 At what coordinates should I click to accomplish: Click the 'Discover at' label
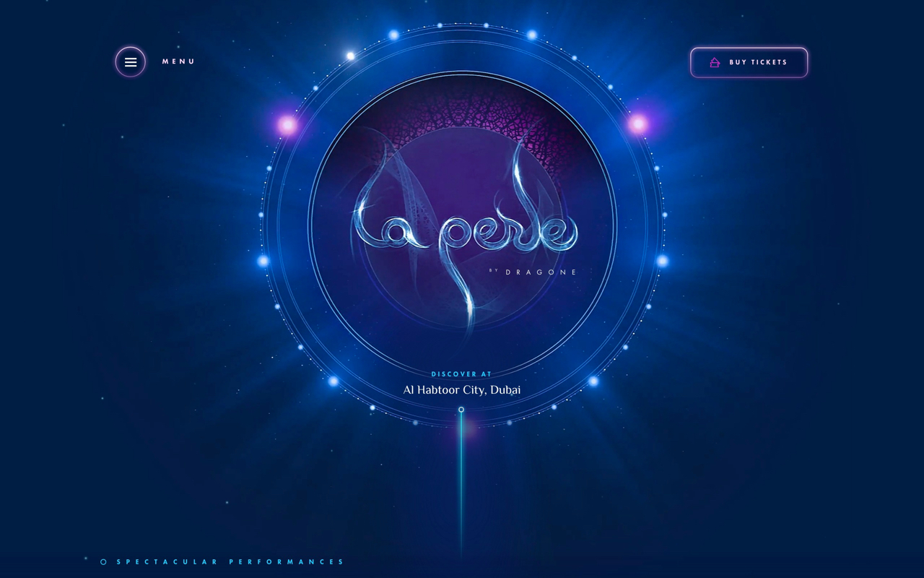(461, 374)
